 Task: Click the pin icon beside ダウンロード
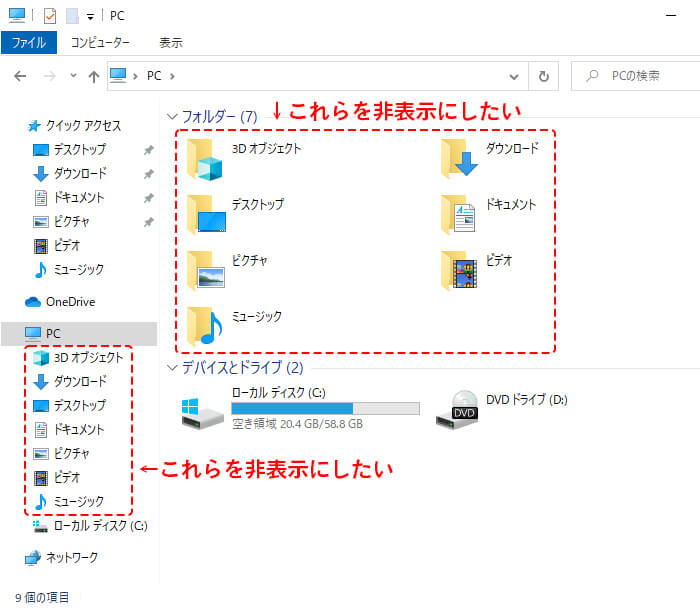coord(149,174)
